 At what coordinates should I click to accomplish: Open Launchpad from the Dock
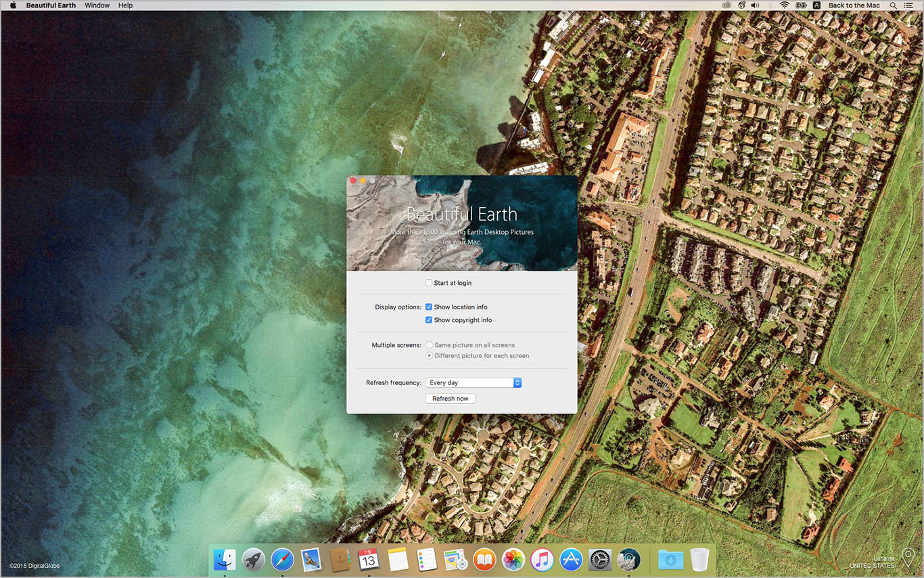click(x=253, y=560)
